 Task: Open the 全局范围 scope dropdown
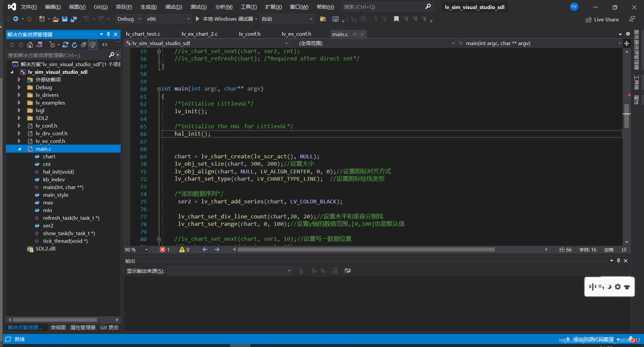point(373,43)
